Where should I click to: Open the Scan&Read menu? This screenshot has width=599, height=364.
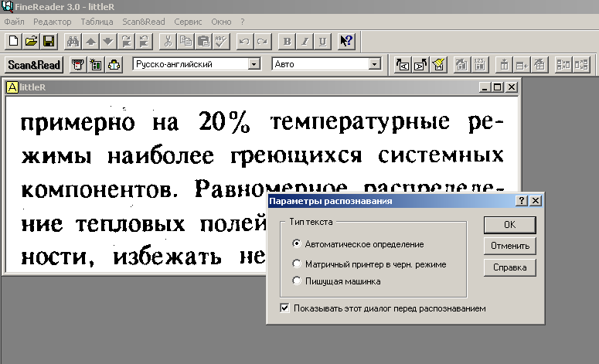pos(144,22)
